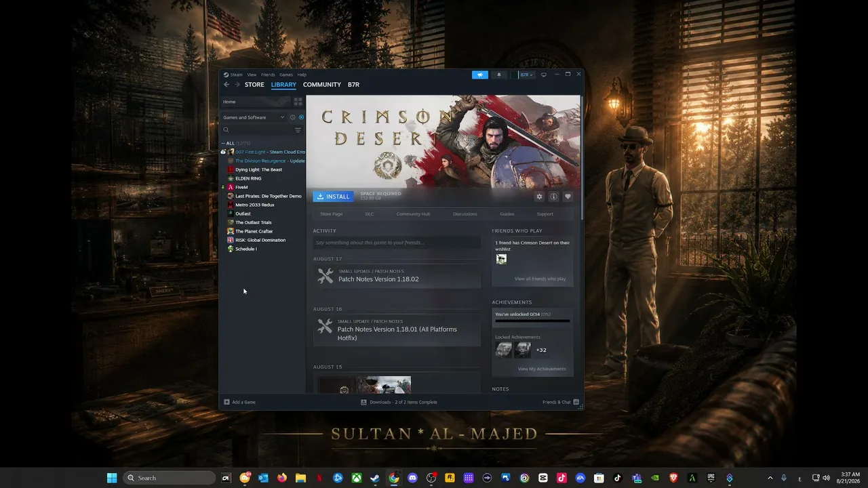Click the achievements progress bar
This screenshot has width=868, height=488.
(532, 321)
